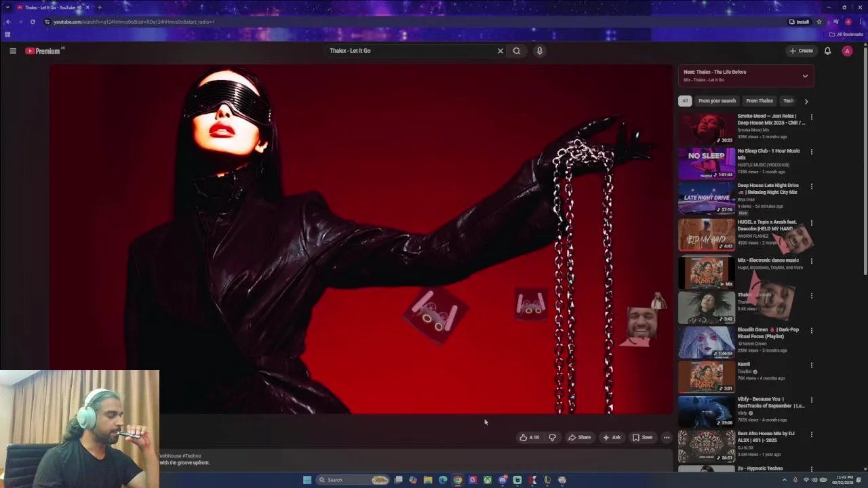
Task: Like the video (4.1K)
Action: [530, 437]
